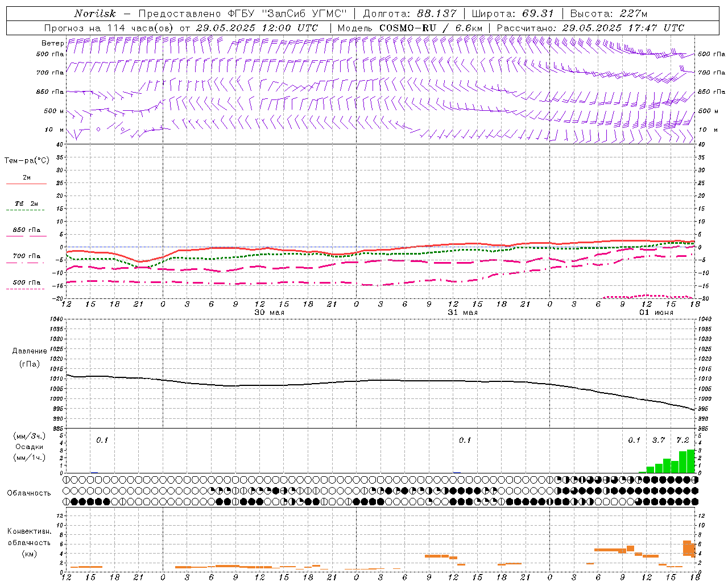Screen dimensions: 728x582
Task: Click the "30 мая" date label
Action: pyautogui.click(x=270, y=312)
